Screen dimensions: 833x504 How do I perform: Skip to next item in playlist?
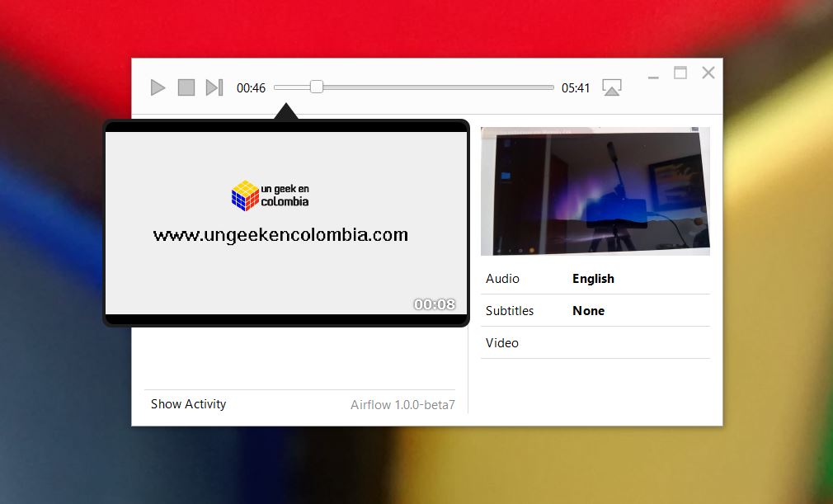(214, 87)
